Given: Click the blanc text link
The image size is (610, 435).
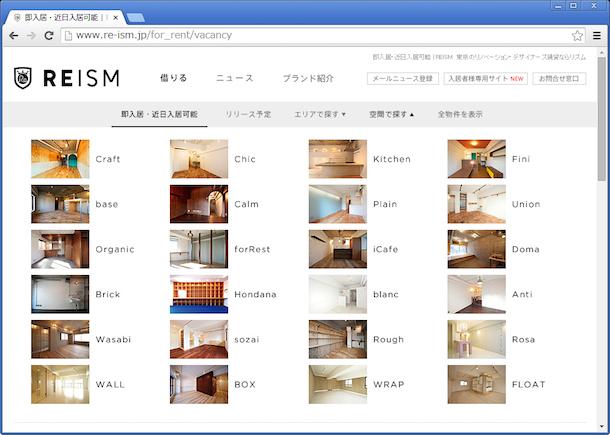Looking at the screenshot, I should [x=386, y=295].
